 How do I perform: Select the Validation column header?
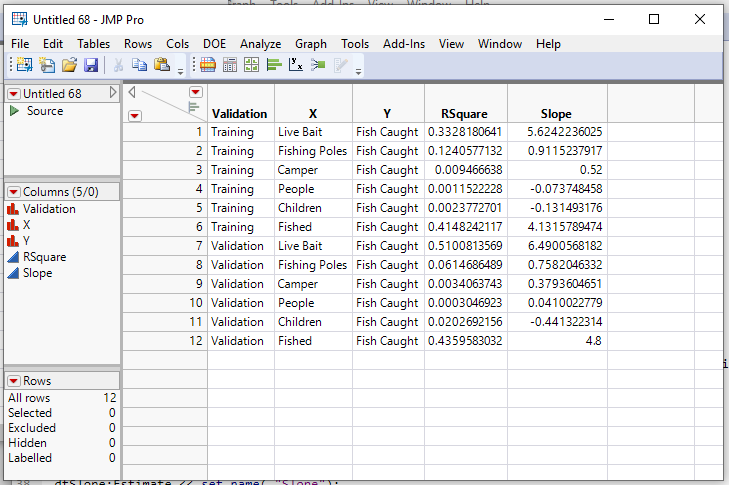(x=239, y=114)
